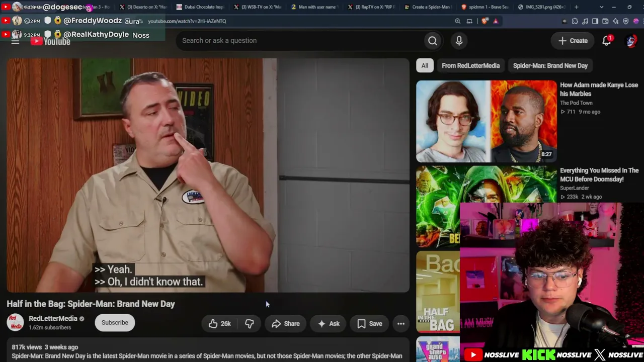Click the zoom magnifier in the address bar
Image resolution: width=644 pixels, height=362 pixels.
point(457,21)
